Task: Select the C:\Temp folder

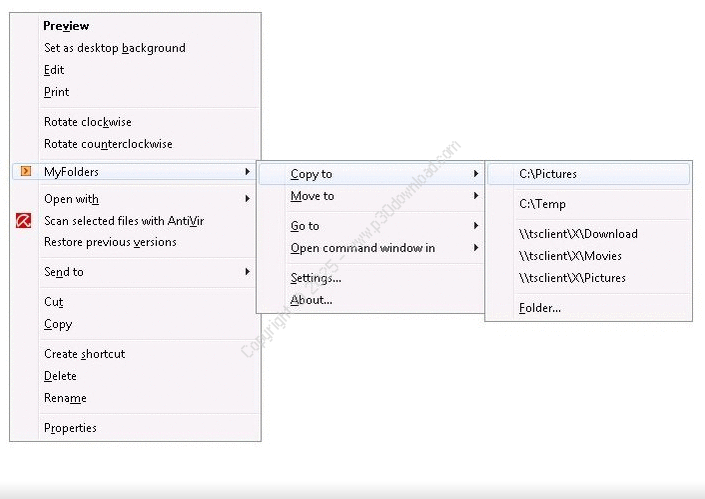Action: (x=542, y=204)
